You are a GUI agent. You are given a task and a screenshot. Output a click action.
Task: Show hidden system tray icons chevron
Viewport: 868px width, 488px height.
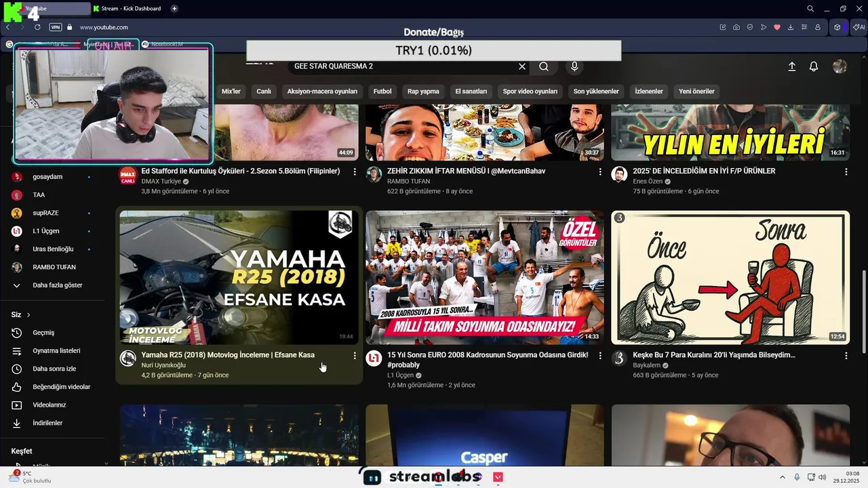(782, 477)
